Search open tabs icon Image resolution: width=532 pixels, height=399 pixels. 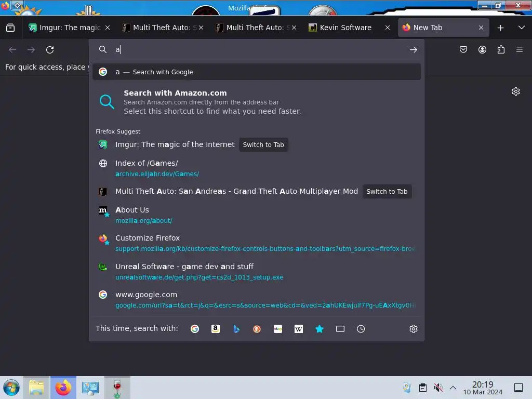pos(340,329)
